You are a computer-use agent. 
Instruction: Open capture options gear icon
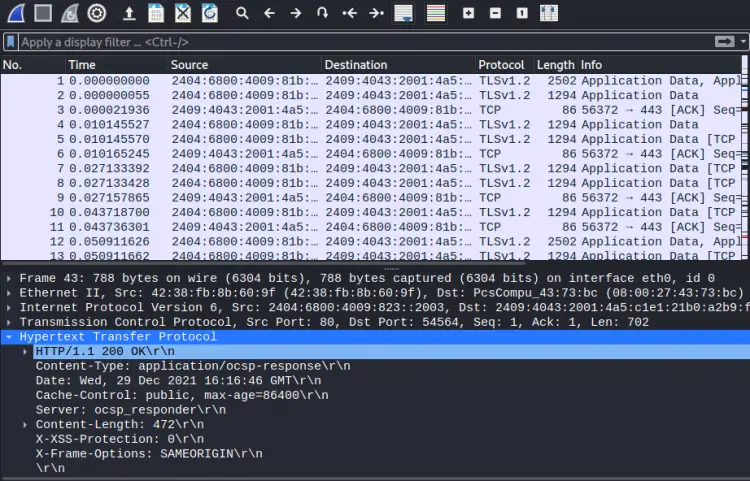[x=97, y=13]
